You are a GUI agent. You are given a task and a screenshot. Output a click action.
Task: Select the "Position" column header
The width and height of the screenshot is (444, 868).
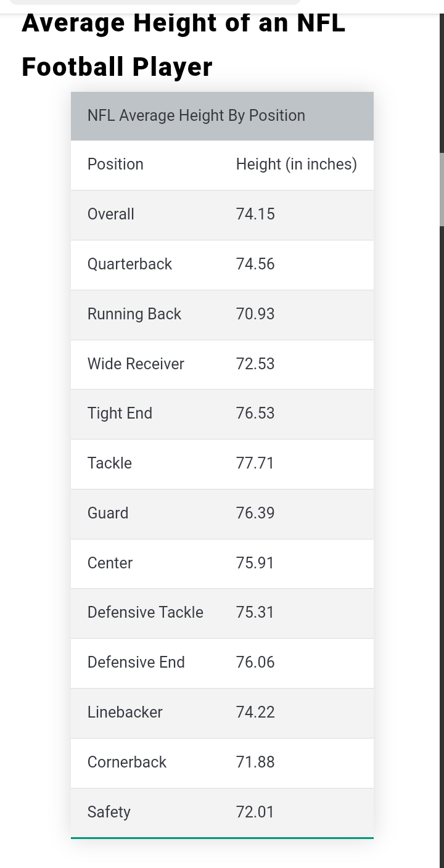115,165
